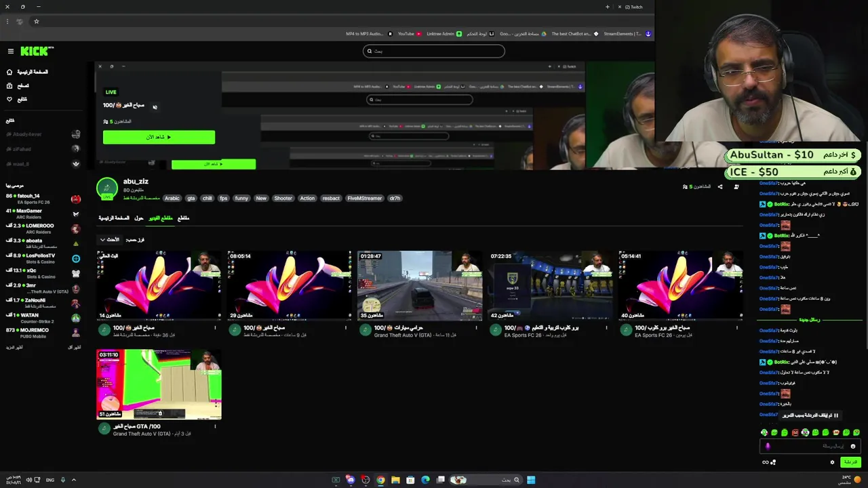Open options menu for the 01:28:47 video
Screen dimensions: 868x488
476,328
